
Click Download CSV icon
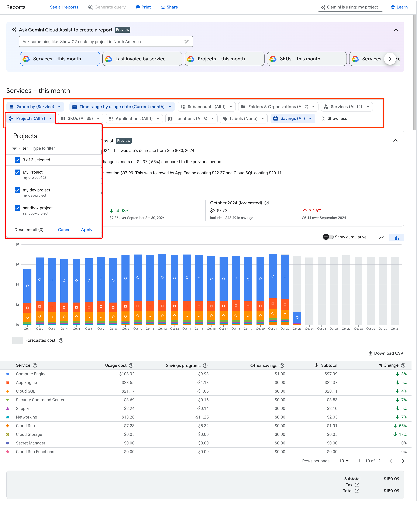[x=371, y=353]
